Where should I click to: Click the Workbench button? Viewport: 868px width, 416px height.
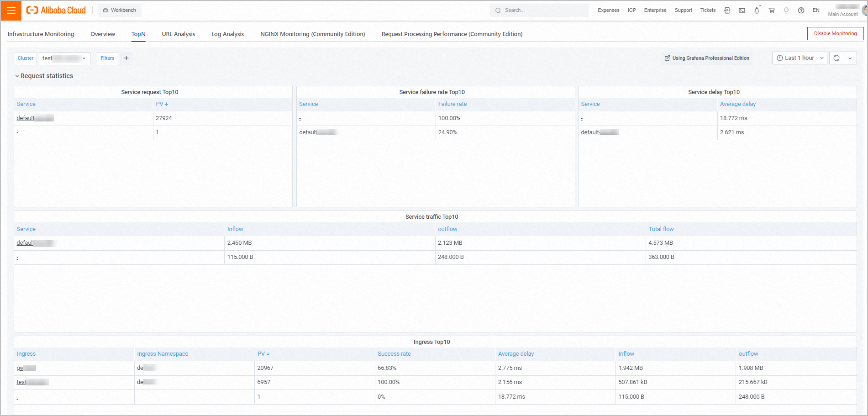tap(120, 10)
